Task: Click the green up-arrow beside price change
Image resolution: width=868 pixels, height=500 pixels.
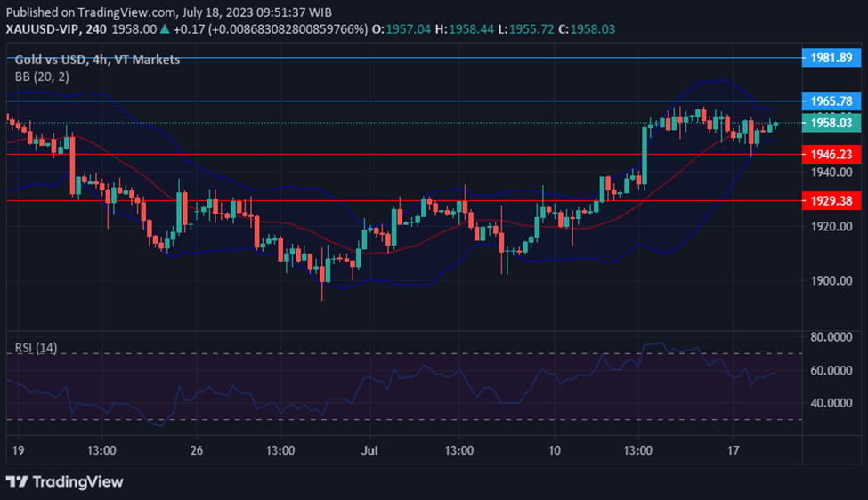Action: pos(165,29)
